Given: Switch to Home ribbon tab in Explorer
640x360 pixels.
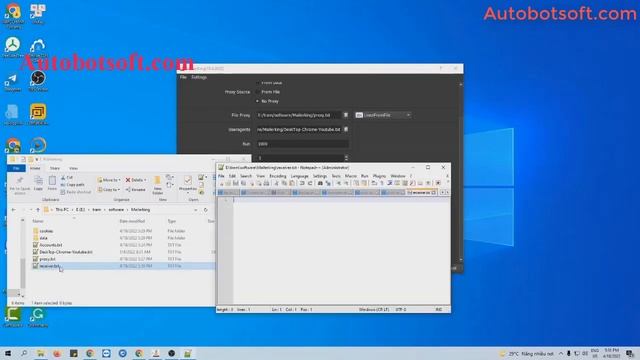Looking at the screenshot, I should (x=35, y=168).
